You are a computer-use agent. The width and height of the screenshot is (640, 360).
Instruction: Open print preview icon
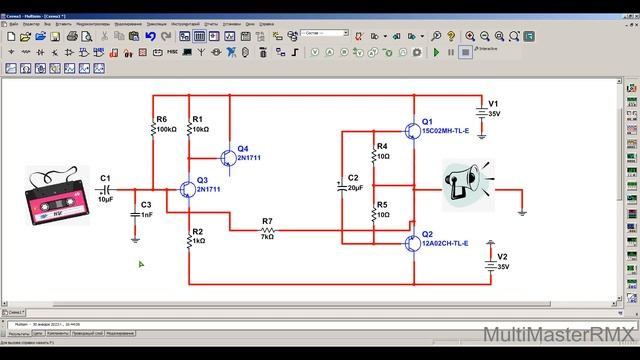(87, 37)
